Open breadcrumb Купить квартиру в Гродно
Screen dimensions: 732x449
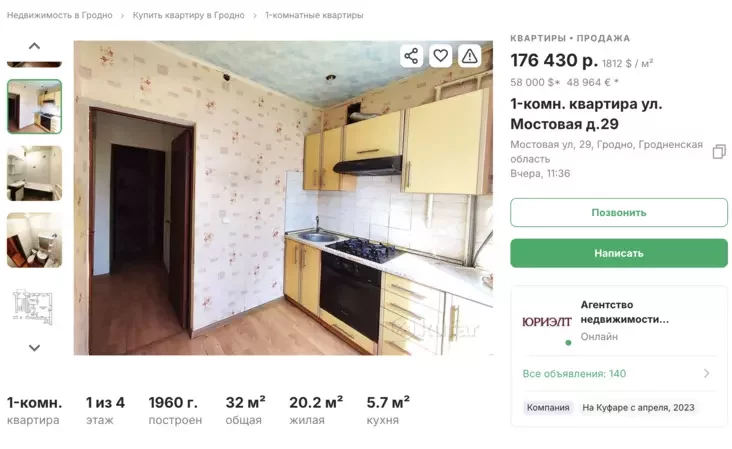(x=189, y=15)
